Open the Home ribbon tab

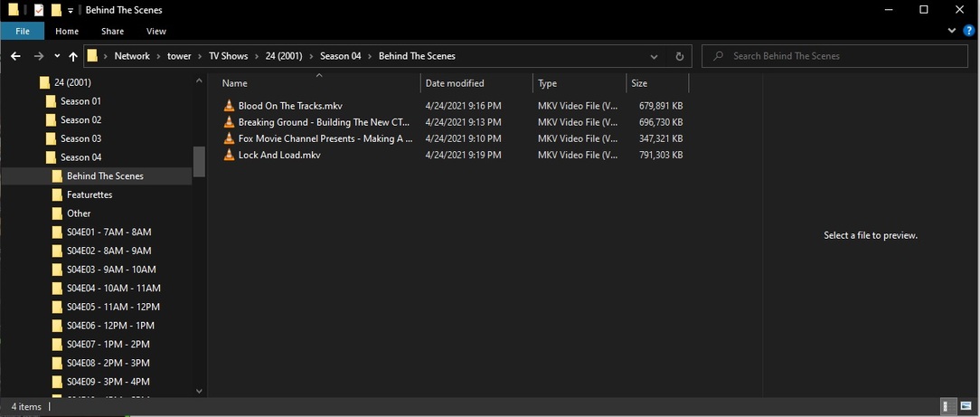click(67, 31)
